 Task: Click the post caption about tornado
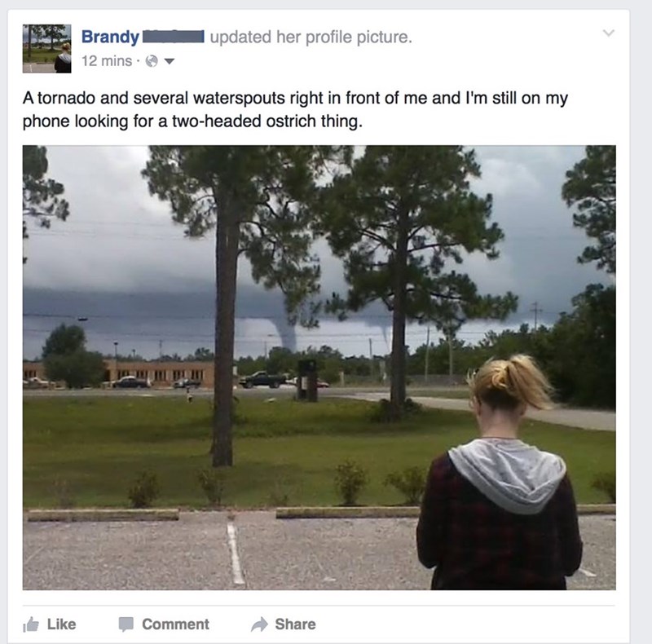click(295, 109)
